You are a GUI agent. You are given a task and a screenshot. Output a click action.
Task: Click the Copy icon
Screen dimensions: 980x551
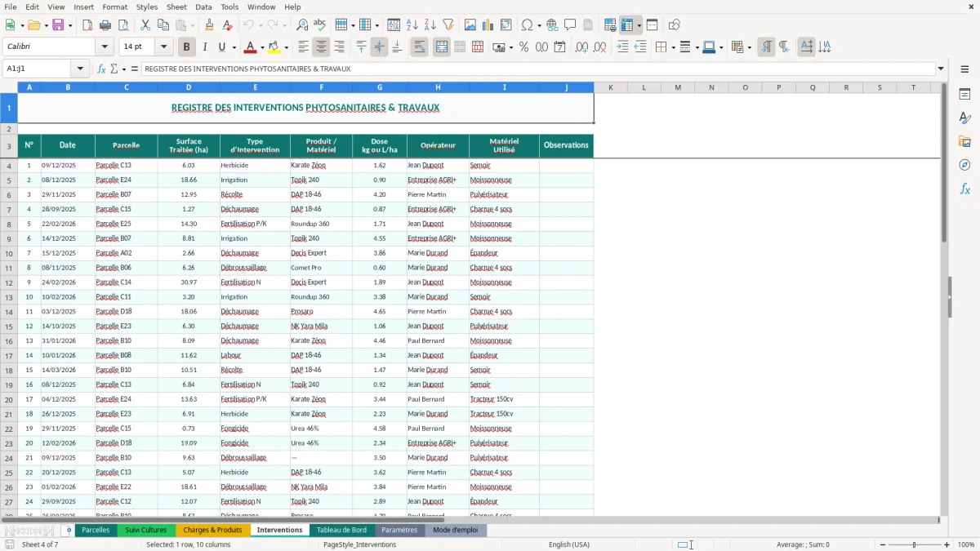point(163,25)
